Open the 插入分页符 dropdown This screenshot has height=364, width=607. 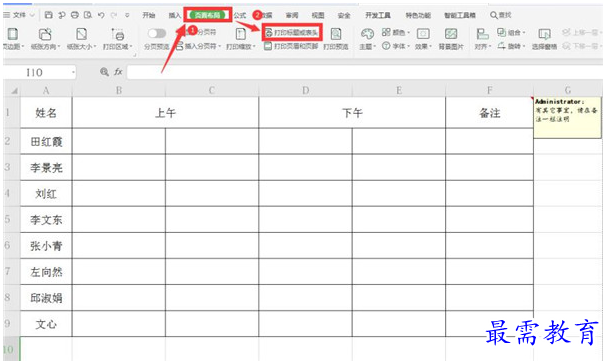pyautogui.click(x=199, y=46)
